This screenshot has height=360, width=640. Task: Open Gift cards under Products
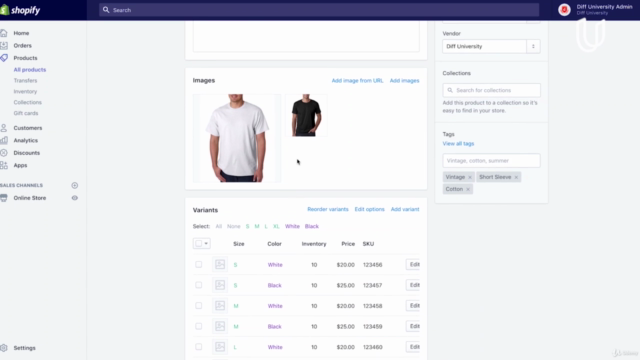pos(26,113)
